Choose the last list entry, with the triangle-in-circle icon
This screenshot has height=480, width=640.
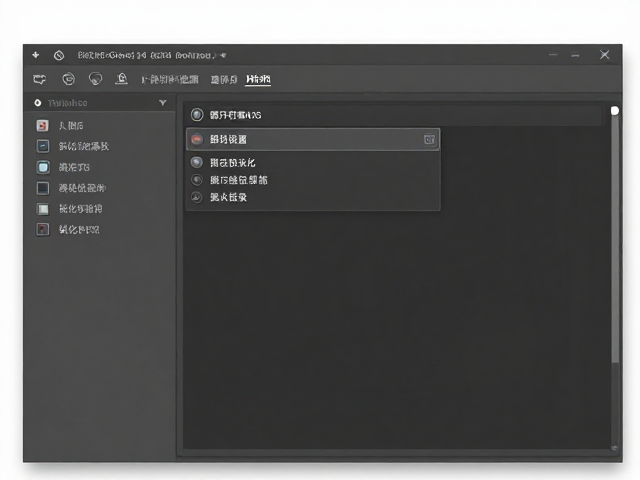point(313,198)
